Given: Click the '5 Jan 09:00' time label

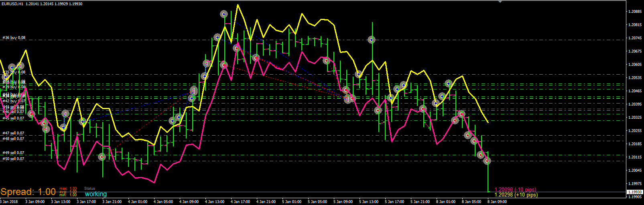Looking at the screenshot, I should click(x=343, y=202).
